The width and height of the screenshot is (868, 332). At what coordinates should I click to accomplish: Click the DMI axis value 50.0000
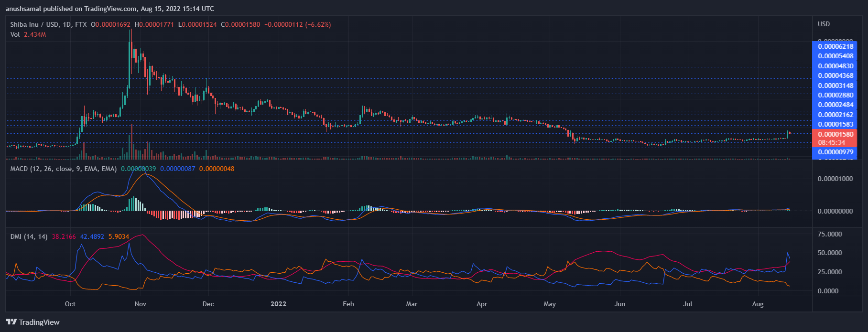(x=830, y=253)
